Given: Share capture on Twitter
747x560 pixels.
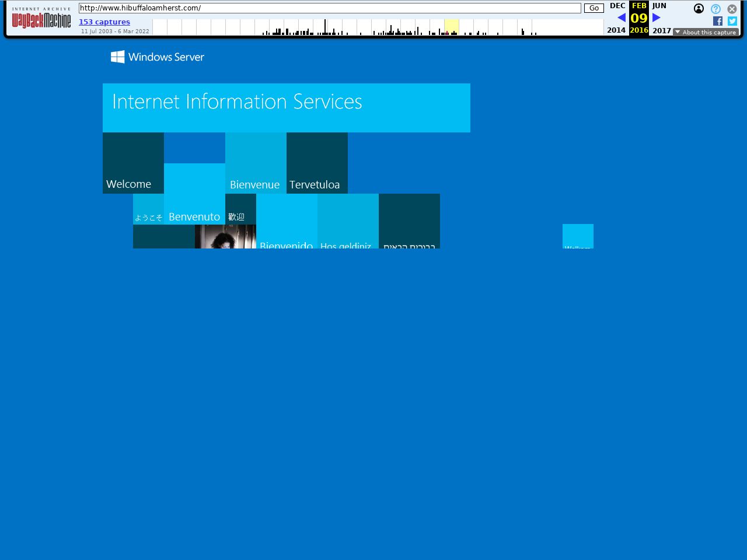Looking at the screenshot, I should [732, 21].
